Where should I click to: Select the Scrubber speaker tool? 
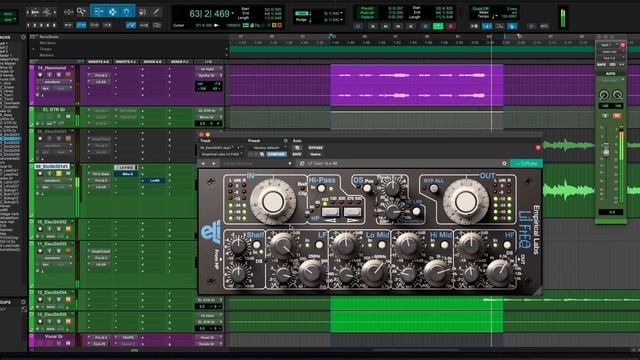click(x=142, y=12)
